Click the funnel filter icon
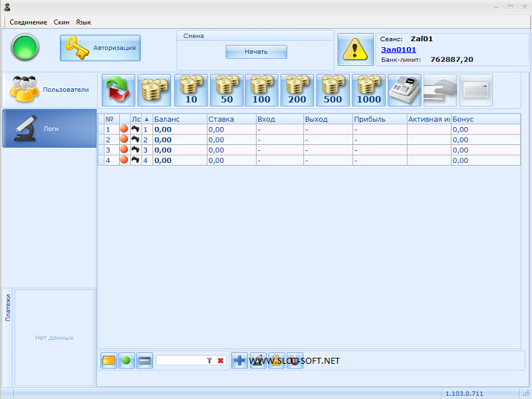The image size is (532, 399). (209, 360)
